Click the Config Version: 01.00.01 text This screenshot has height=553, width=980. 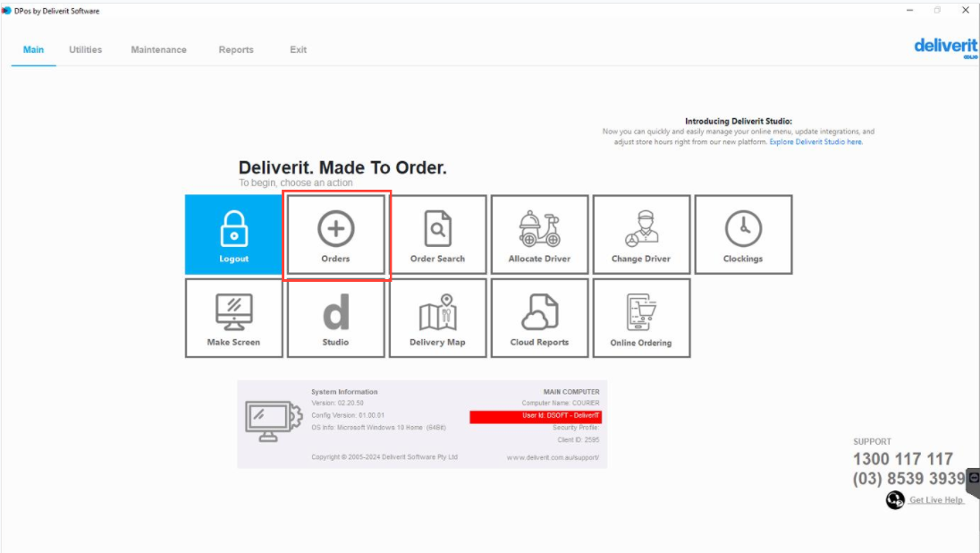pos(348,415)
